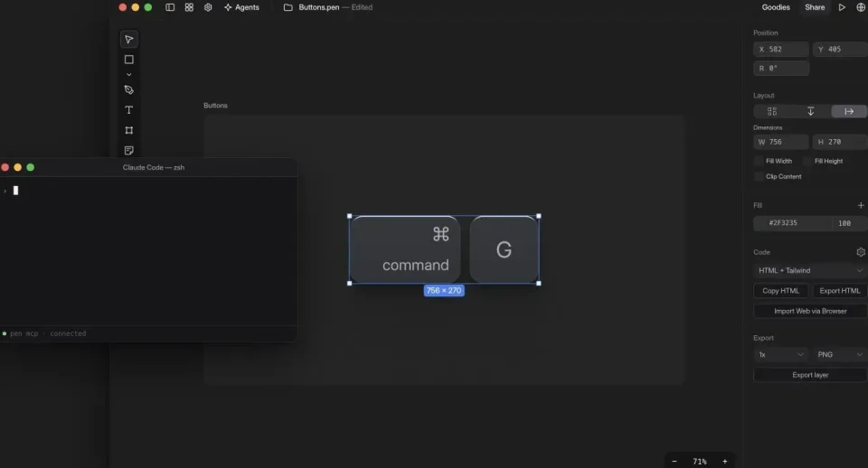Click the 756 × 270 size badge
The width and height of the screenshot is (868, 468).
(444, 290)
